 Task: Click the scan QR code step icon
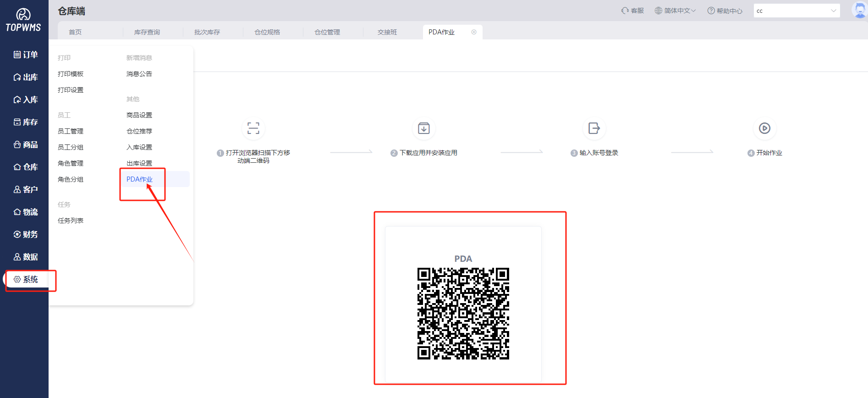253,128
